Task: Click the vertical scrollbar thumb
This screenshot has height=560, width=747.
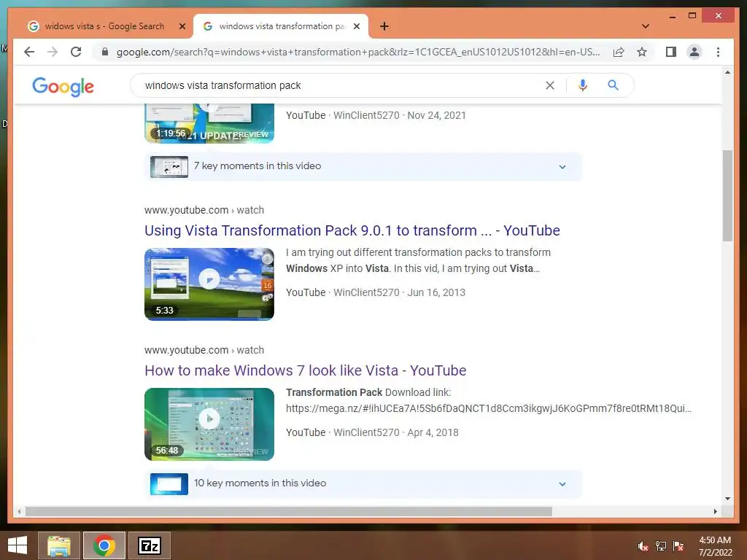Action: click(x=727, y=195)
